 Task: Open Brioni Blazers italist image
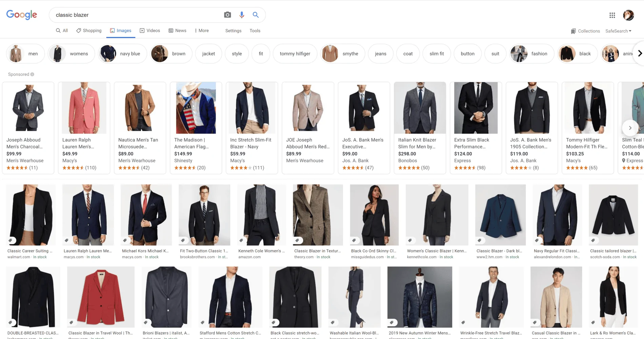166,297
